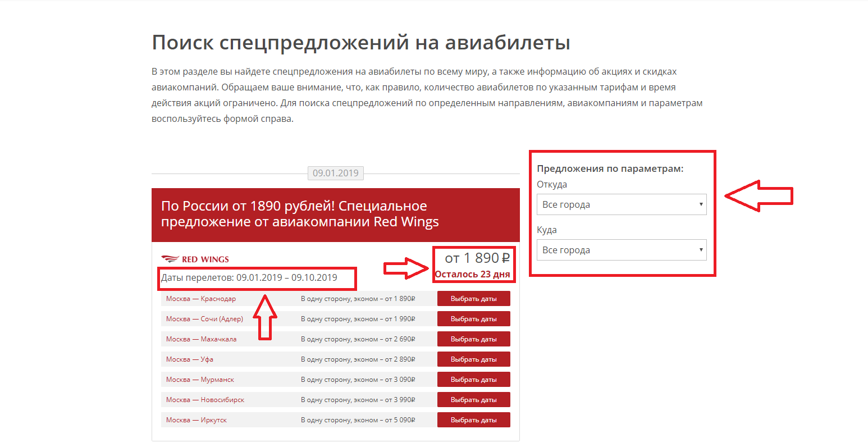Click the Куда field label
The height and width of the screenshot is (447, 868).
[x=547, y=230]
